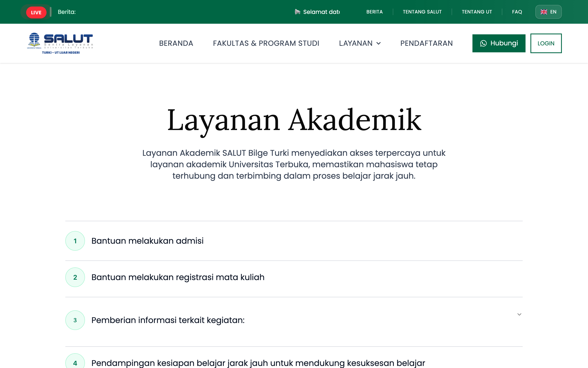Image resolution: width=588 pixels, height=368 pixels.
Task: Open the LAYANAN dropdown chevron
Action: point(379,43)
